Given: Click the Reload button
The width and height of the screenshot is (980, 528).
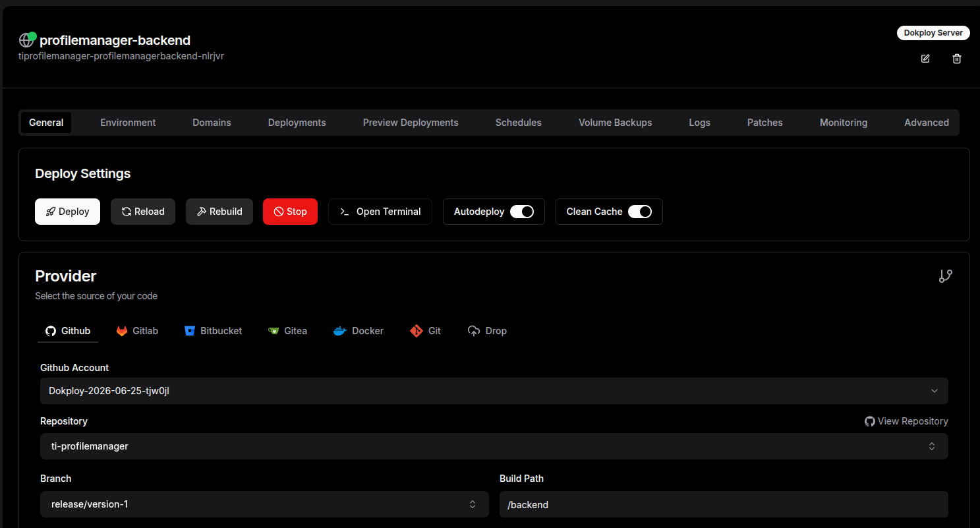Looking at the screenshot, I should point(143,212).
